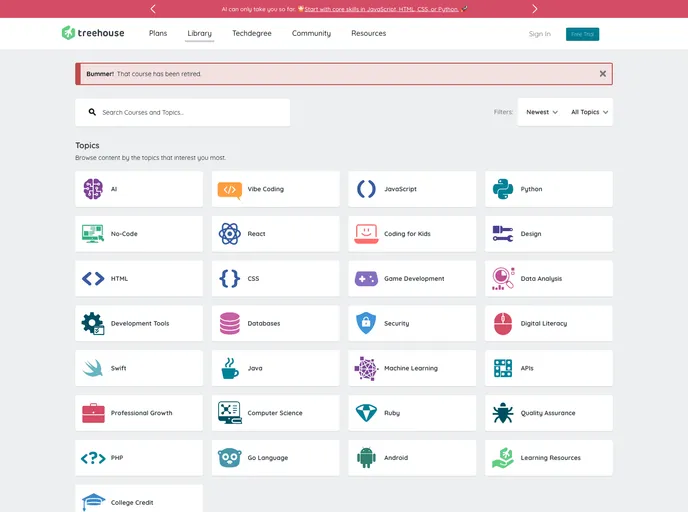Open the College Credit graduation cap icon

93,502
